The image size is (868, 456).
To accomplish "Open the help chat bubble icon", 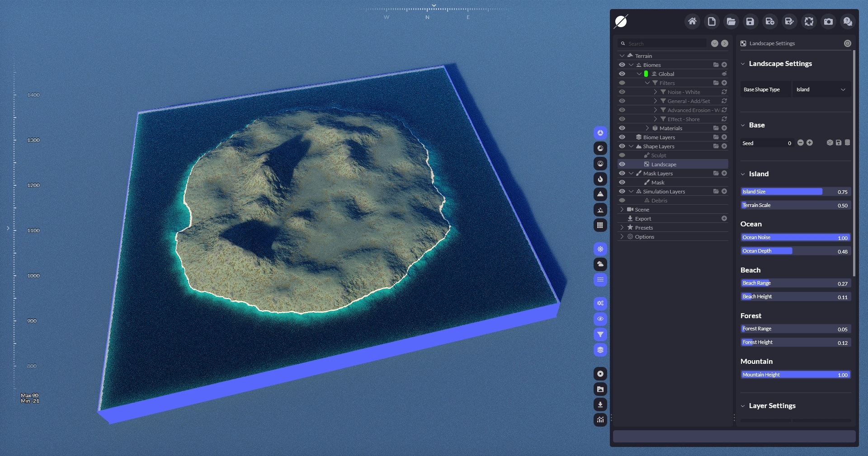I will 848,21.
